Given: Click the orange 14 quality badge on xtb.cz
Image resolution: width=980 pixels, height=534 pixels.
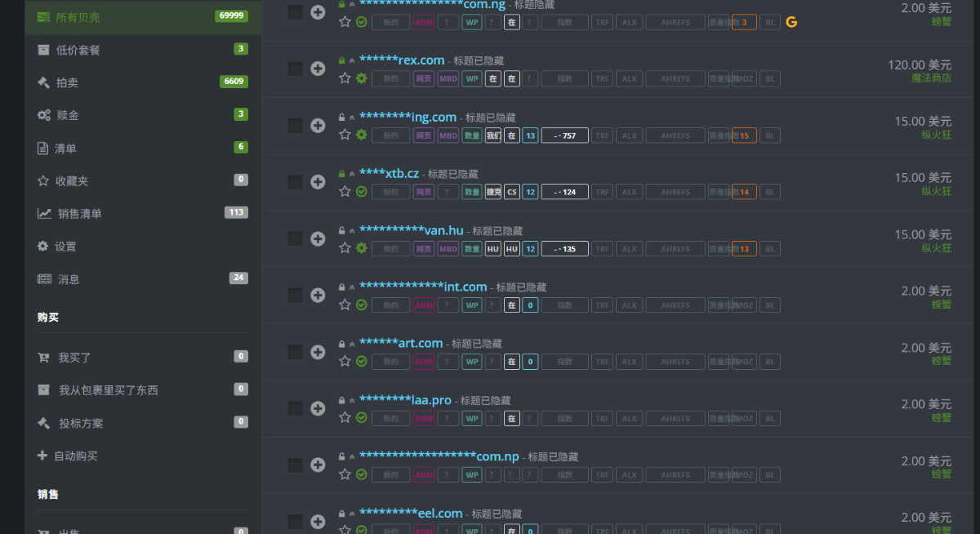Looking at the screenshot, I should (x=744, y=192).
